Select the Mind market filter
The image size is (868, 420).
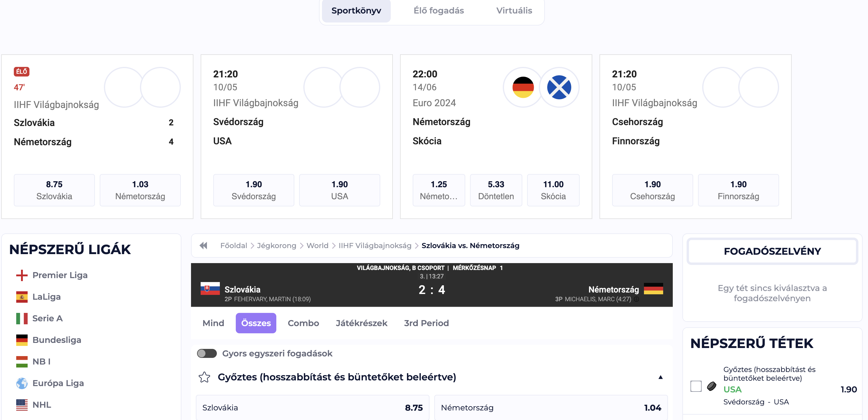(x=213, y=323)
